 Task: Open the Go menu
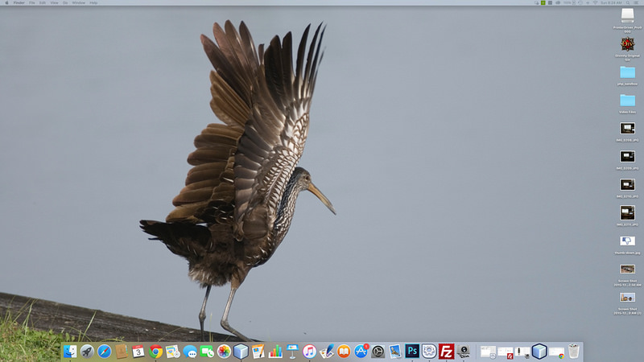65,3
